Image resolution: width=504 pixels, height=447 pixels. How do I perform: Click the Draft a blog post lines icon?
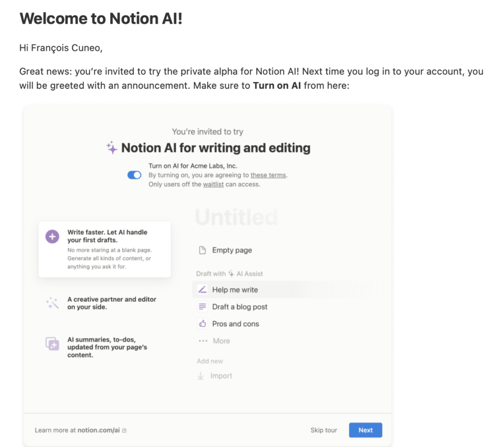tap(202, 307)
